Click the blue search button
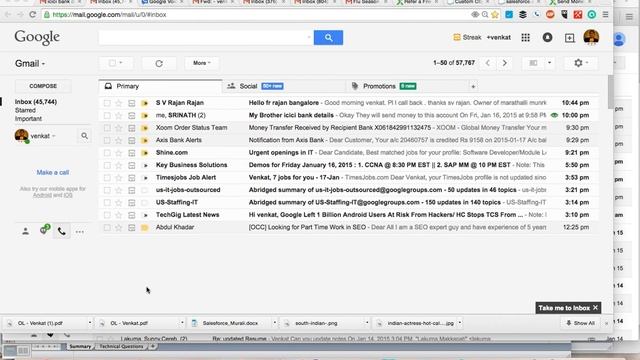The height and width of the screenshot is (360, 640). click(328, 38)
